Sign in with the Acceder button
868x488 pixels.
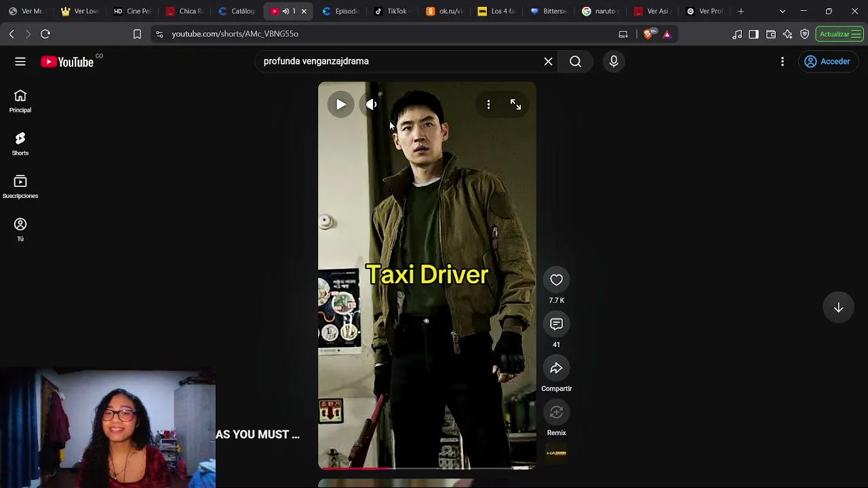(827, 62)
